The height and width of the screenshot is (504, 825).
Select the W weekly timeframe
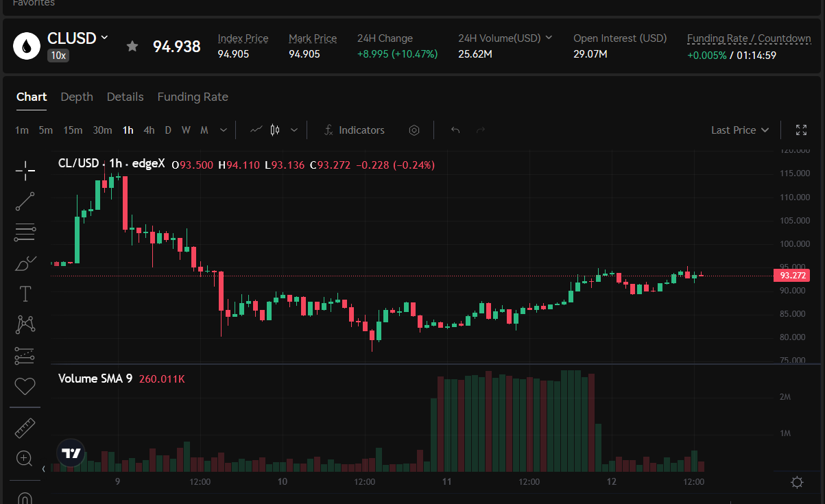pyautogui.click(x=186, y=130)
